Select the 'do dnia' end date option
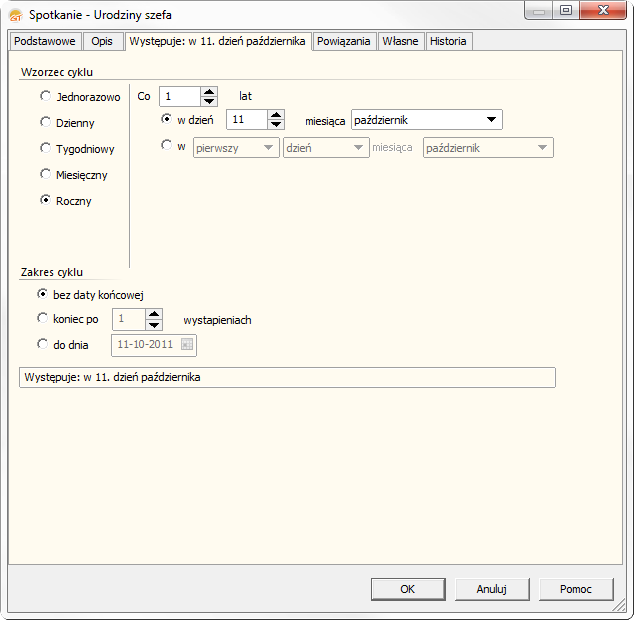 coord(42,344)
